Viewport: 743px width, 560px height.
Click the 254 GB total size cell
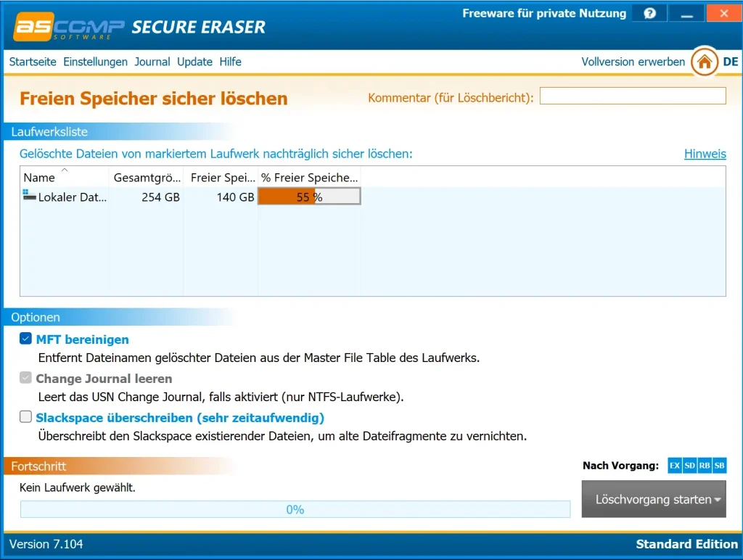tap(160, 197)
